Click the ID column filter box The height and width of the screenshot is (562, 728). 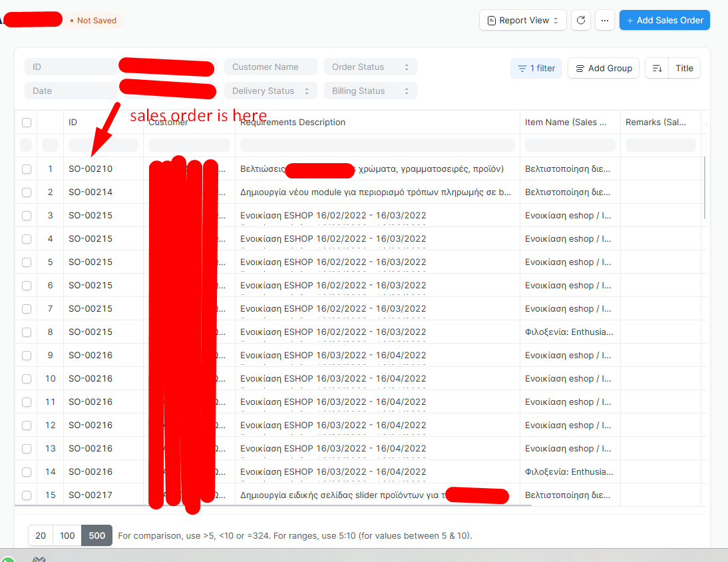tap(103, 145)
